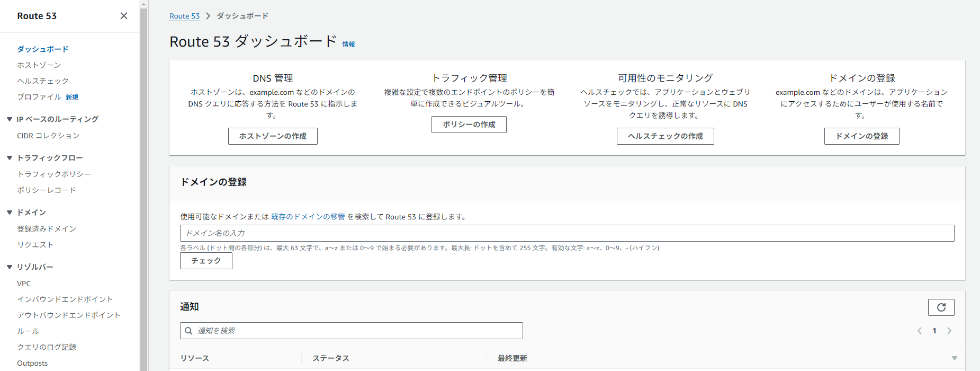Open ヘルスチェック in the sidebar
Image resolution: width=980 pixels, height=371 pixels.
(x=43, y=81)
